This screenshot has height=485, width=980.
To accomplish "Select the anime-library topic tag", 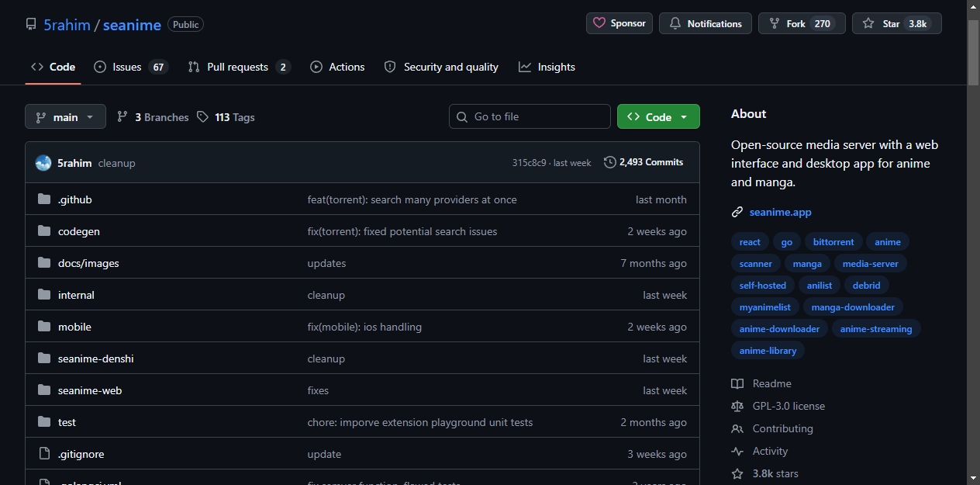I will click(x=768, y=351).
